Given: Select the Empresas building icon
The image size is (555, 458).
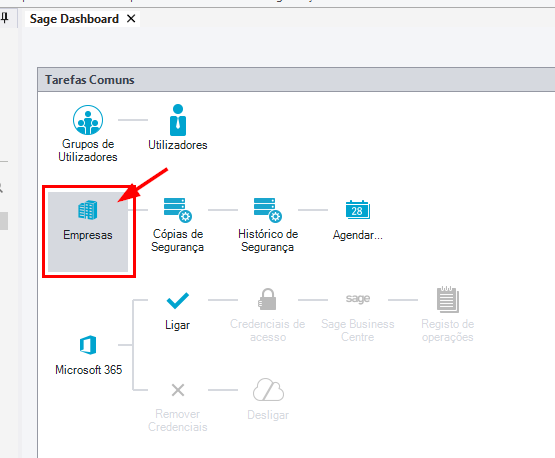Looking at the screenshot, I should 87,210.
